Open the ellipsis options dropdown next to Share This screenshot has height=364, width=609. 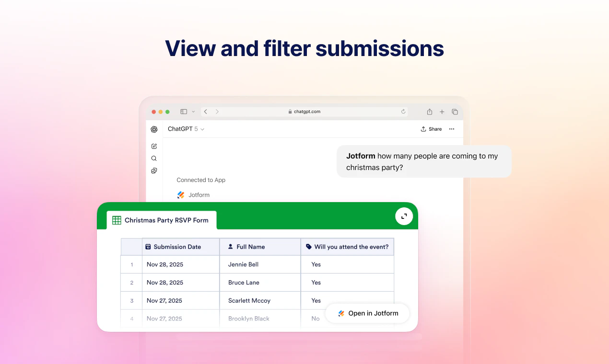coord(451,129)
